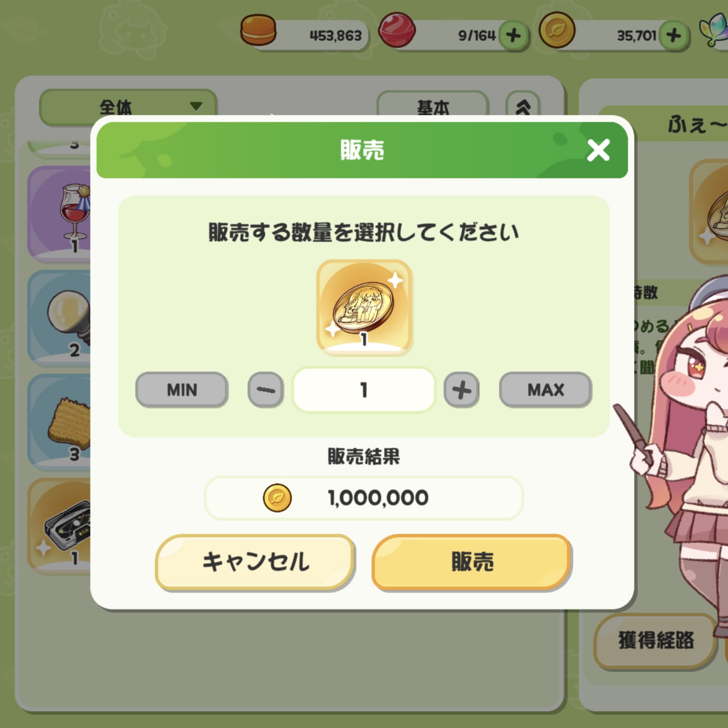Select the gold coin item thumbnail
The height and width of the screenshot is (728, 728).
(x=364, y=307)
